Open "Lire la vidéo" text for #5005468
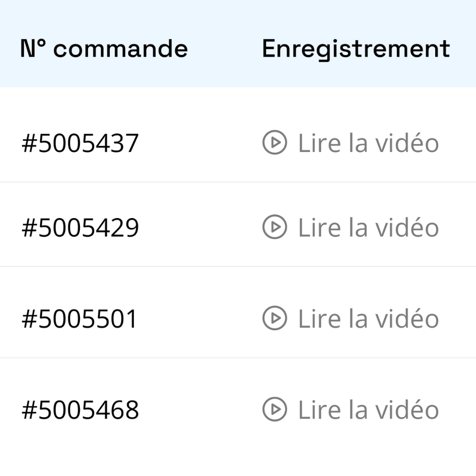This screenshot has height=476, width=476. [368, 409]
